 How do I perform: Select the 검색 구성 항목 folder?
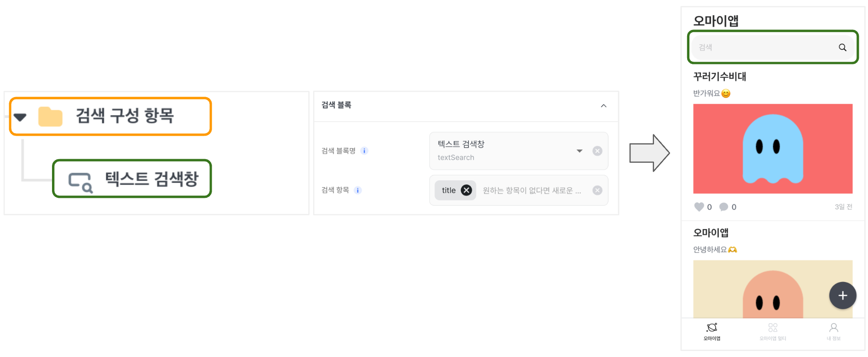pyautogui.click(x=124, y=116)
